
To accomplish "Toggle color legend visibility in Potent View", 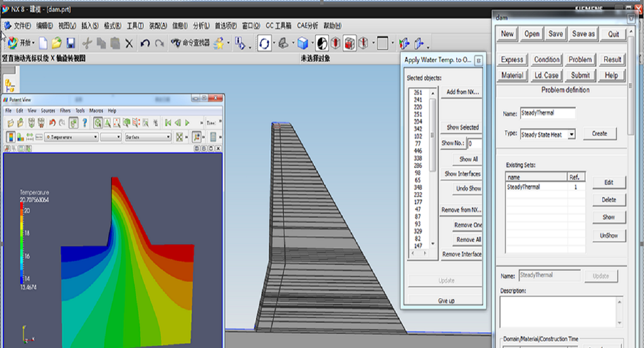I will click(11, 137).
